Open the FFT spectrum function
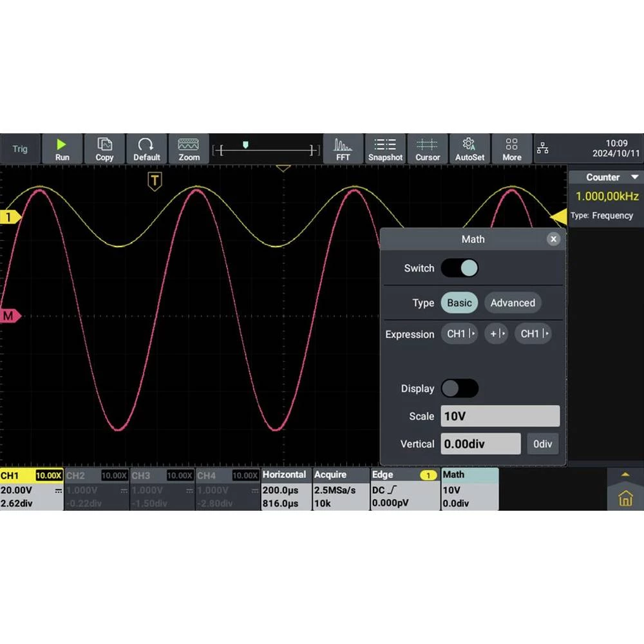This screenshot has height=644, width=644. (343, 149)
